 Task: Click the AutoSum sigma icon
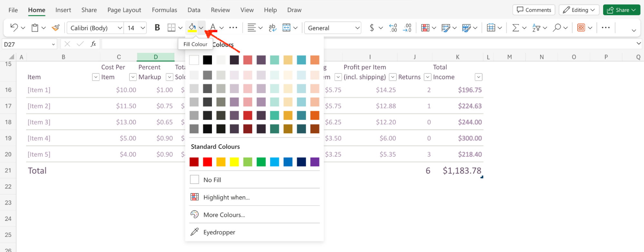click(x=515, y=28)
